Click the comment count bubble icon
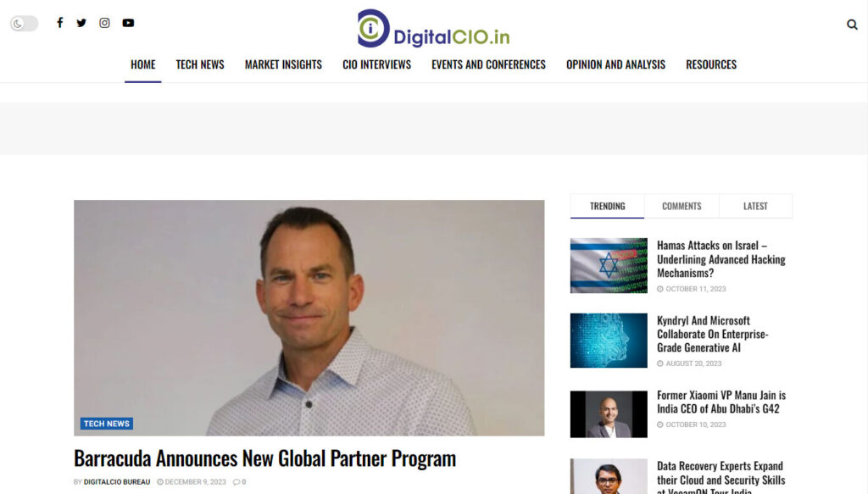868x494 pixels. pos(236,482)
